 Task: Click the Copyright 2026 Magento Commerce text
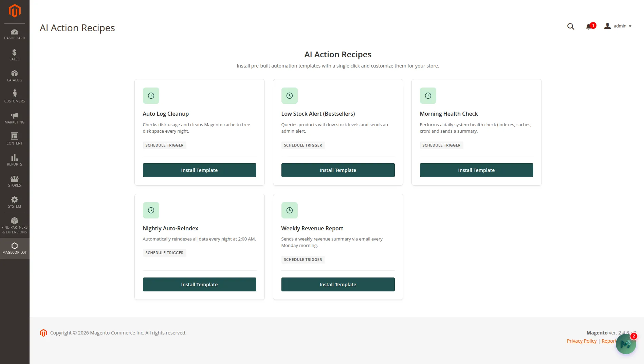118,333
